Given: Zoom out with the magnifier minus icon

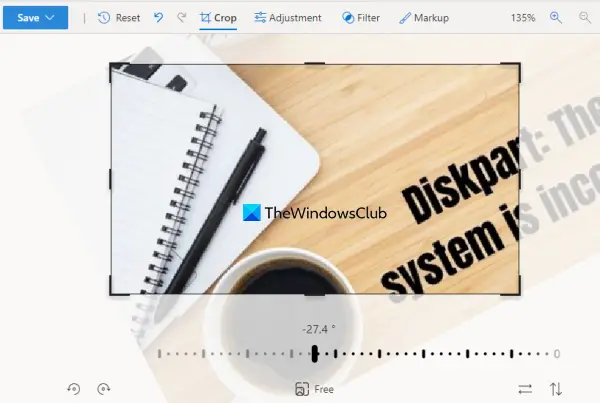Looking at the screenshot, I should click(x=585, y=18).
